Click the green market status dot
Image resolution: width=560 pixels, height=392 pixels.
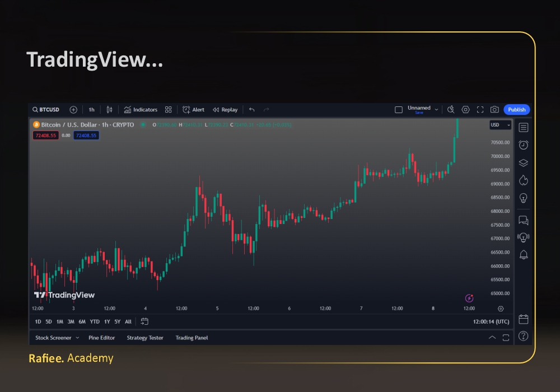pos(143,124)
